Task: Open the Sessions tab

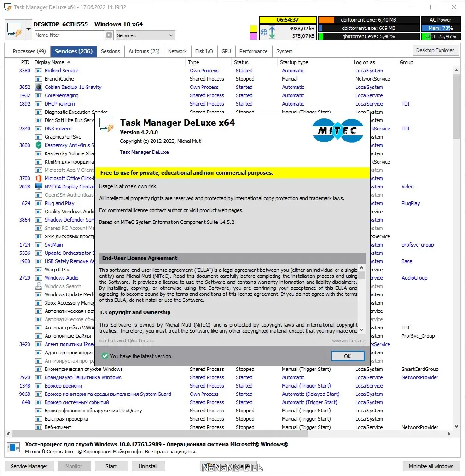Action: (x=110, y=51)
